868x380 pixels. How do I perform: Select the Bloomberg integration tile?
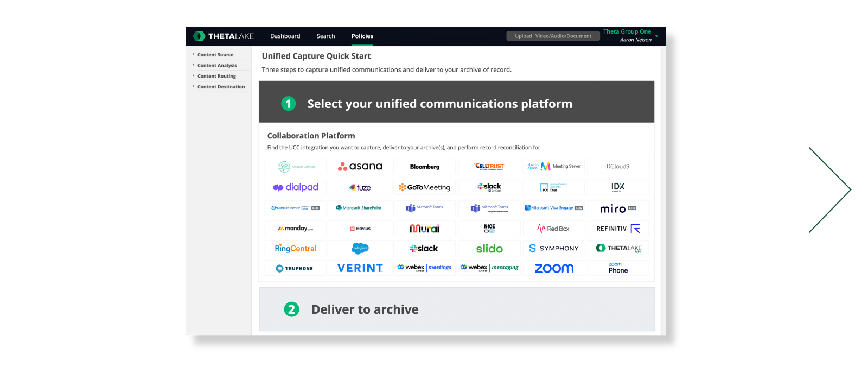(x=425, y=167)
